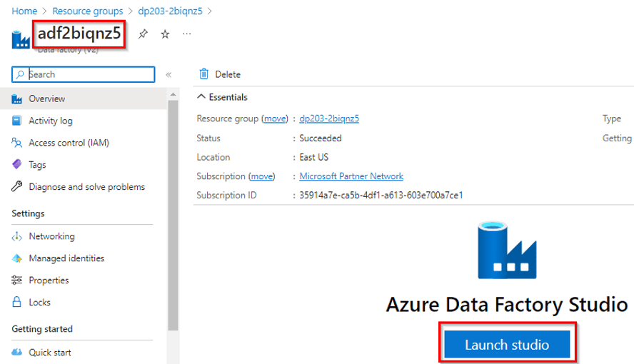This screenshot has height=364, width=634.
Task: Click the Activity log icon
Action: [16, 121]
